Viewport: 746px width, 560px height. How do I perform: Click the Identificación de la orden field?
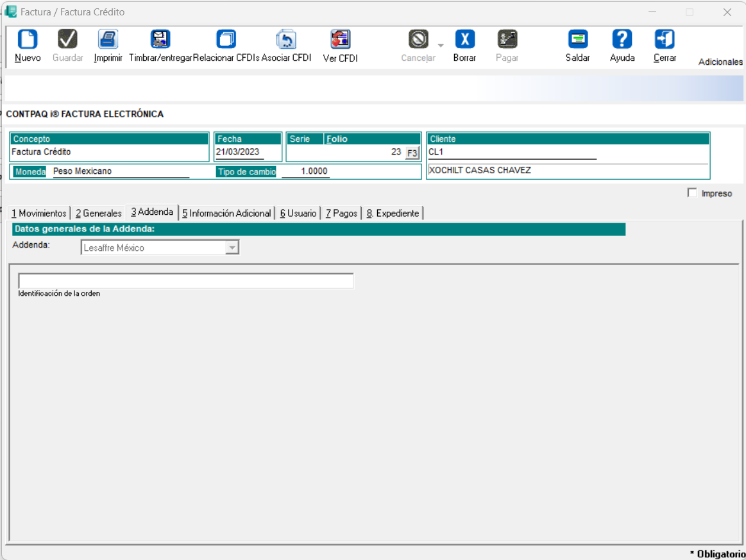click(x=186, y=281)
